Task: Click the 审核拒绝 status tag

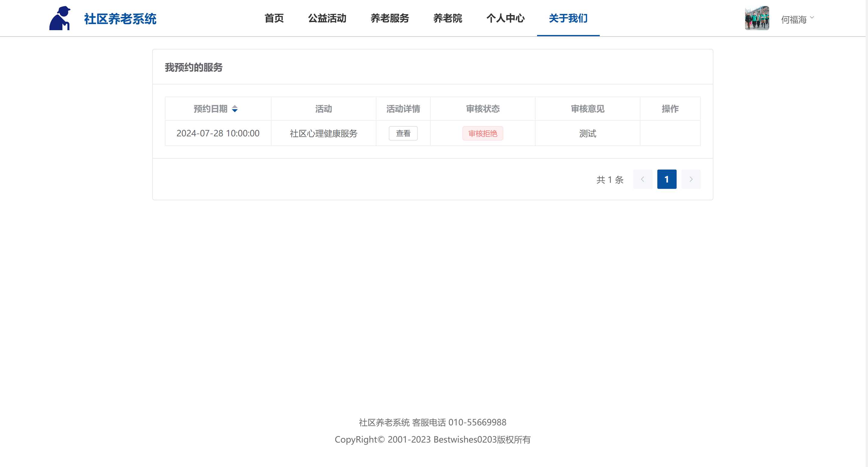Action: click(482, 134)
